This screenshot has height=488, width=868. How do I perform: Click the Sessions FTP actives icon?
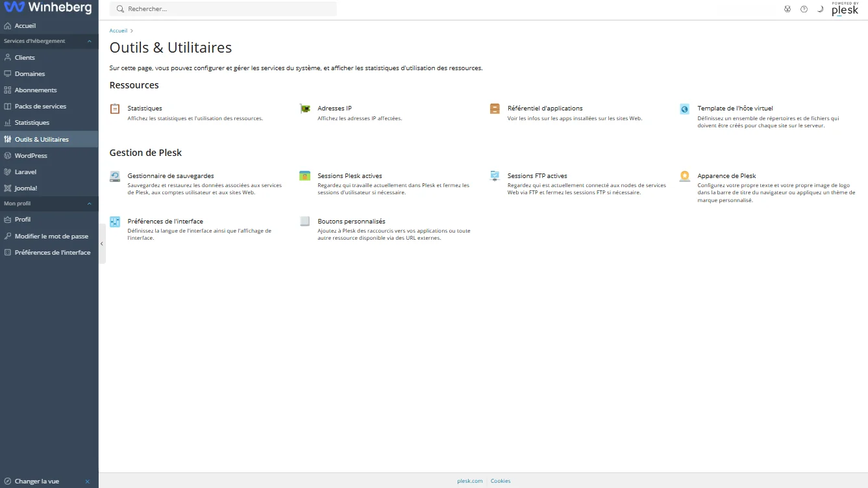(495, 176)
